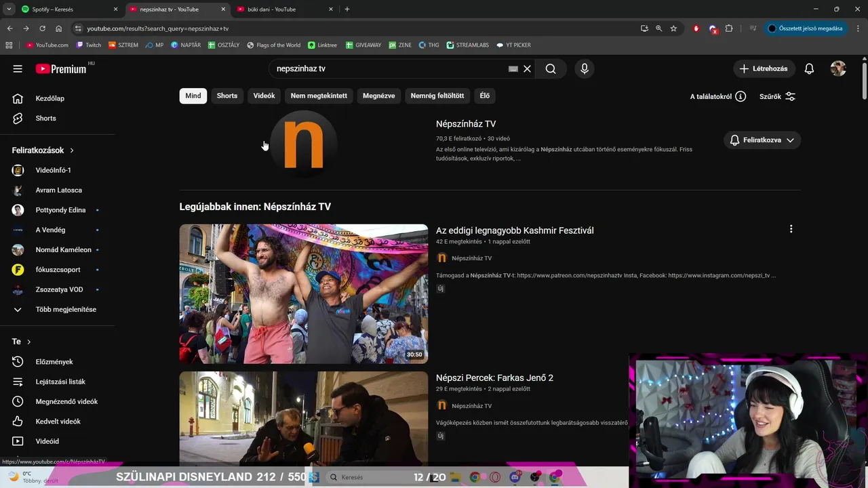Select the Mind filter chip

tap(193, 96)
